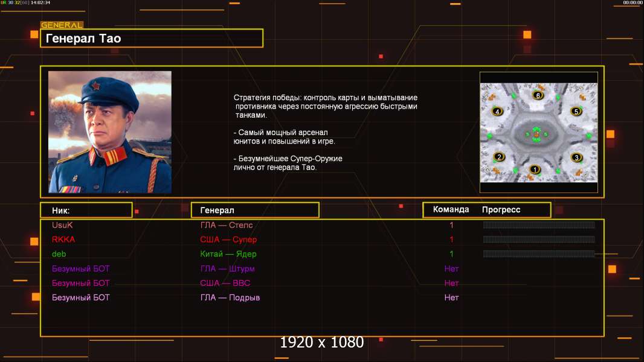Select the Безумный БОТ with ГЛА — Подрыв
Viewport: 644px width, 362px height.
80,297
